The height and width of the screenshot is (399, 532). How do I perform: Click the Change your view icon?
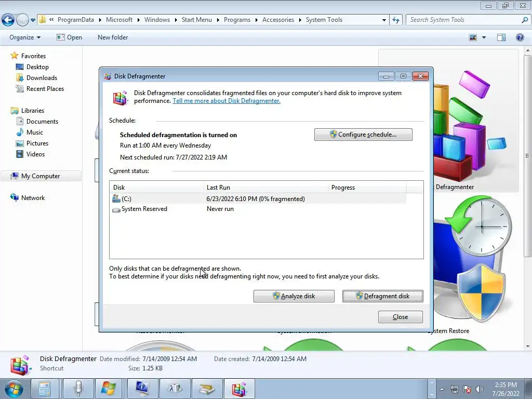tap(473, 37)
